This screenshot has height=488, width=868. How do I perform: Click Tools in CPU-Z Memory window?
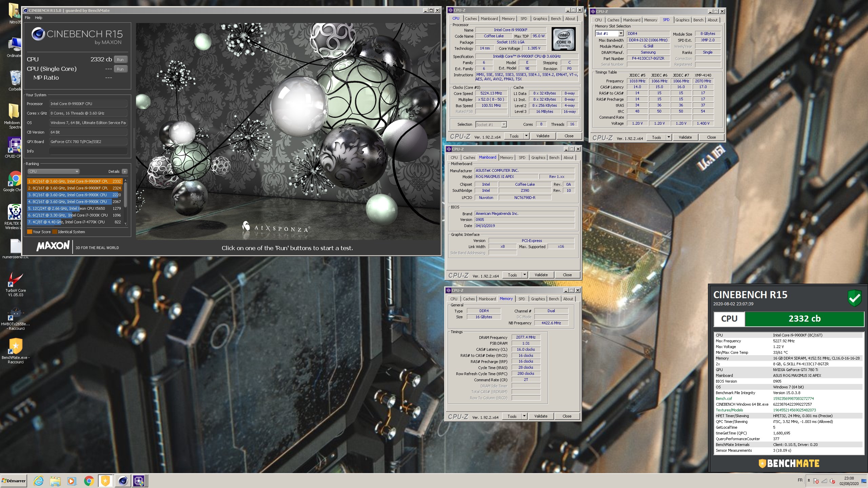(512, 416)
